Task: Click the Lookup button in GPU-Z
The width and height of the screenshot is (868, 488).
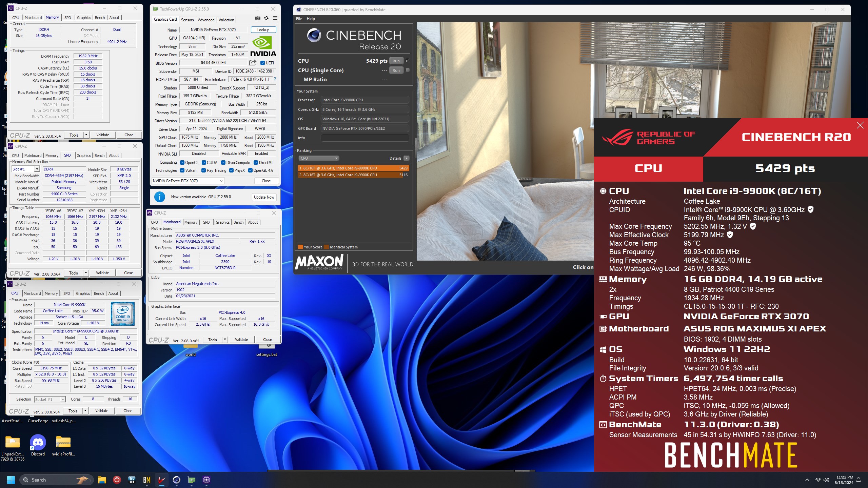Action: click(x=263, y=30)
